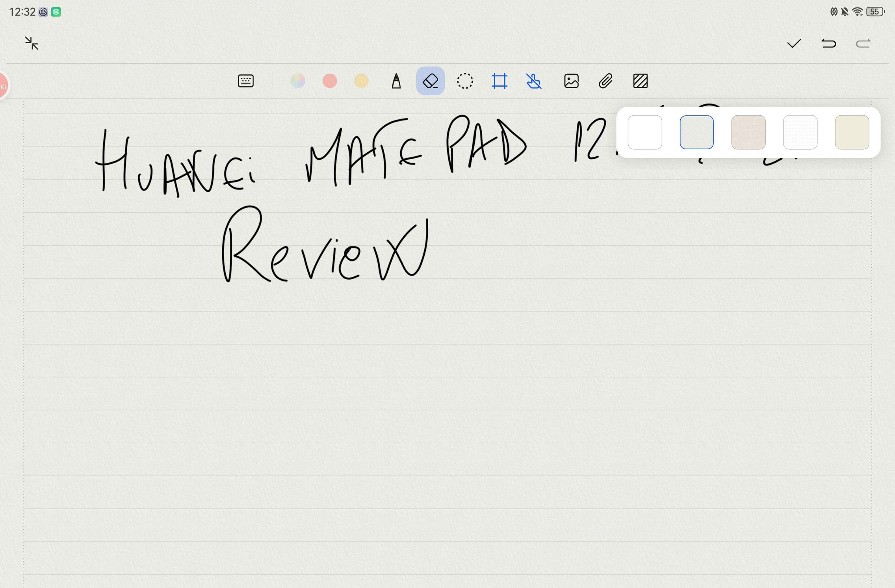
Task: Confirm note with the checkmark button
Action: coord(794,43)
